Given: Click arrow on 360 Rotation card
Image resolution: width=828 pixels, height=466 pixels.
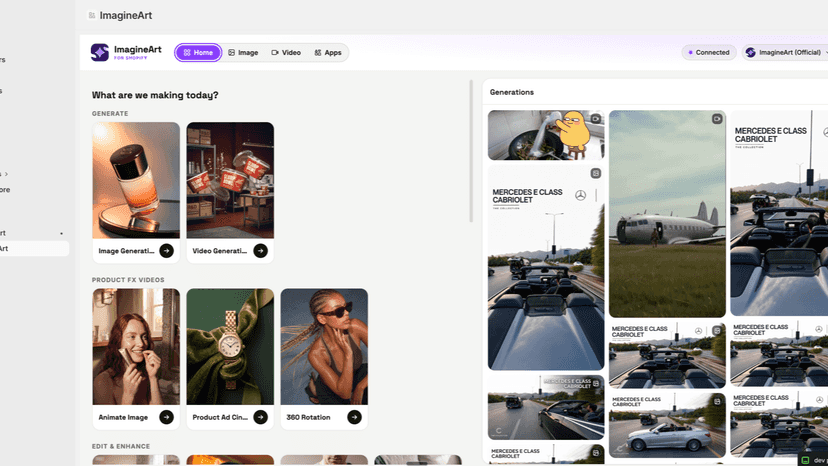Looking at the screenshot, I should click(x=354, y=417).
